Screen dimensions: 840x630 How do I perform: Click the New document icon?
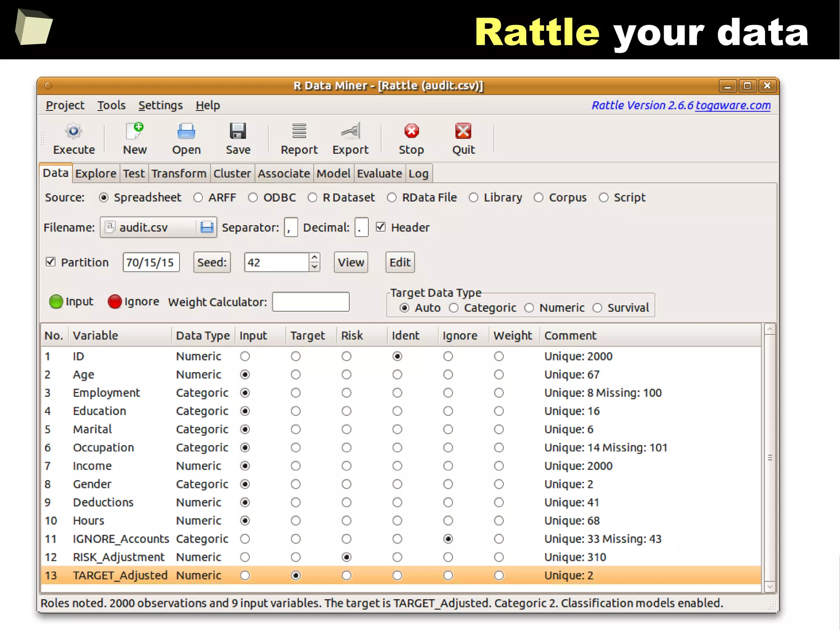(135, 131)
